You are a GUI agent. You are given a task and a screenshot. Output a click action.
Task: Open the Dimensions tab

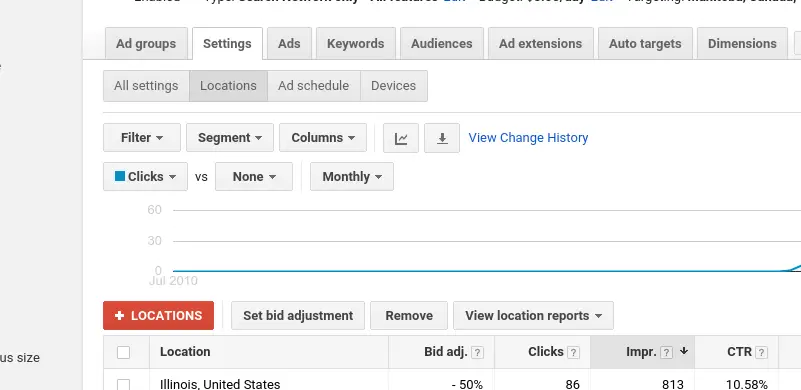(x=742, y=44)
